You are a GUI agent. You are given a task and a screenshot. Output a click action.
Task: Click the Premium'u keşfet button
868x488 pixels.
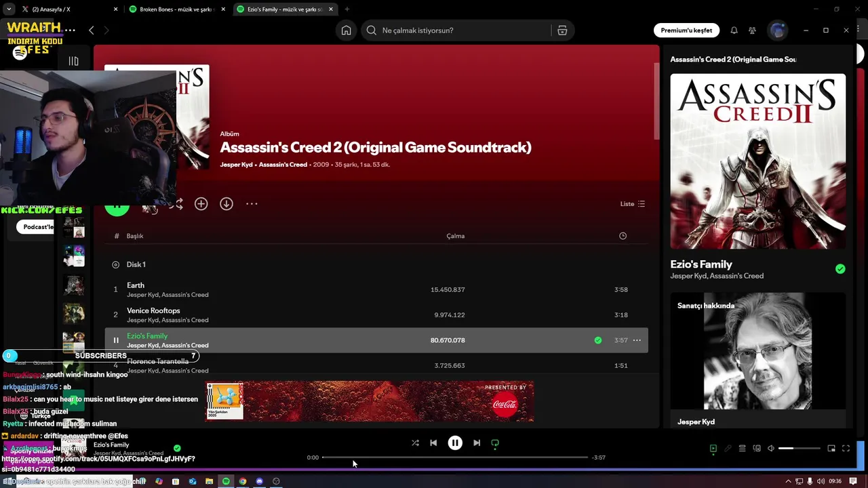(x=686, y=30)
